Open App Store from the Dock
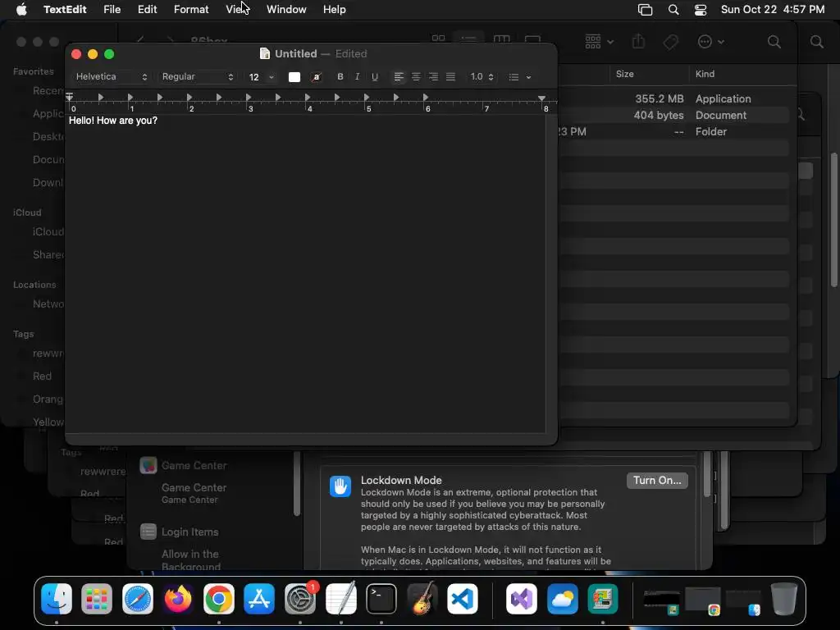Viewport: 840px width, 630px height. pyautogui.click(x=259, y=598)
